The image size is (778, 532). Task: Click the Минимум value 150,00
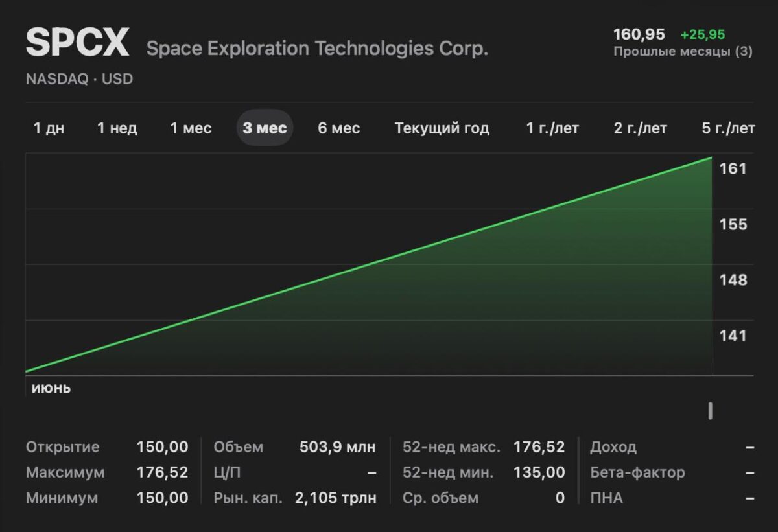pos(162,498)
